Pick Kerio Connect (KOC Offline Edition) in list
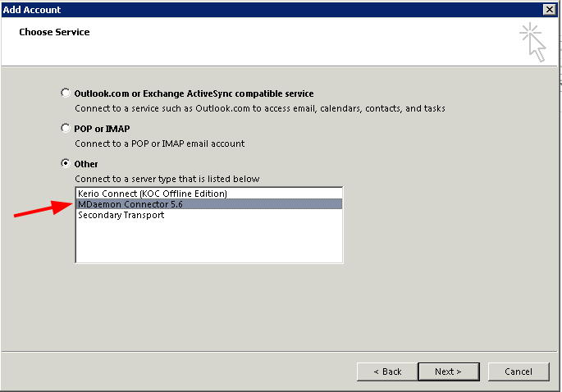This screenshot has height=392, width=562. coord(209,194)
